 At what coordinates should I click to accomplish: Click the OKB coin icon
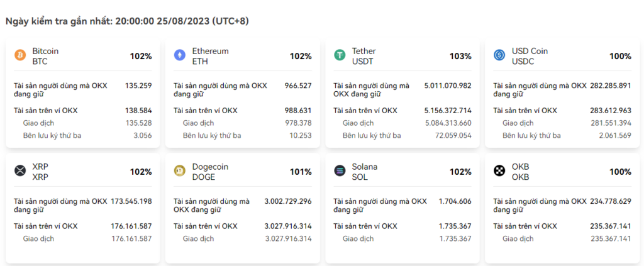tap(499, 171)
